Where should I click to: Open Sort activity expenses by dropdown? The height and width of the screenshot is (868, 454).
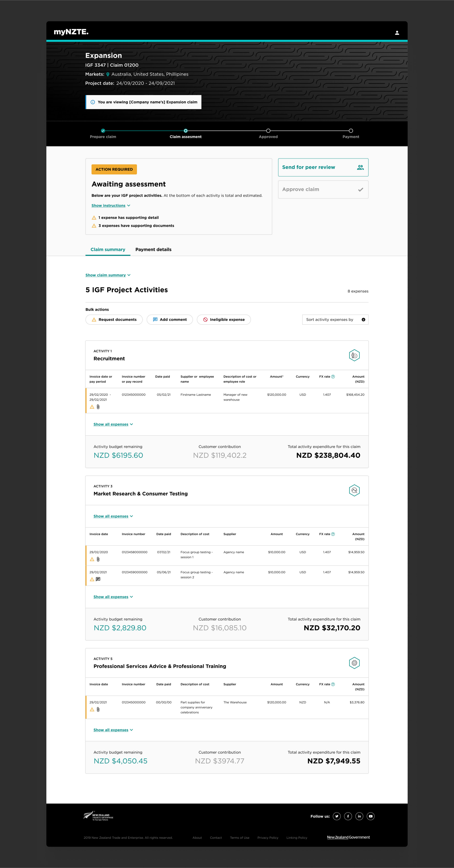[x=335, y=320]
